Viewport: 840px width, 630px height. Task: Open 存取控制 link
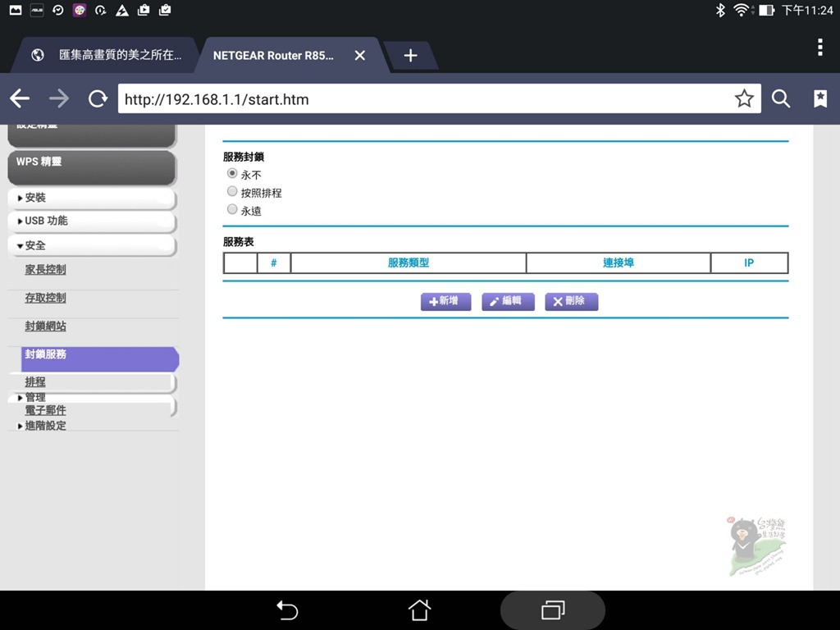tap(46, 298)
